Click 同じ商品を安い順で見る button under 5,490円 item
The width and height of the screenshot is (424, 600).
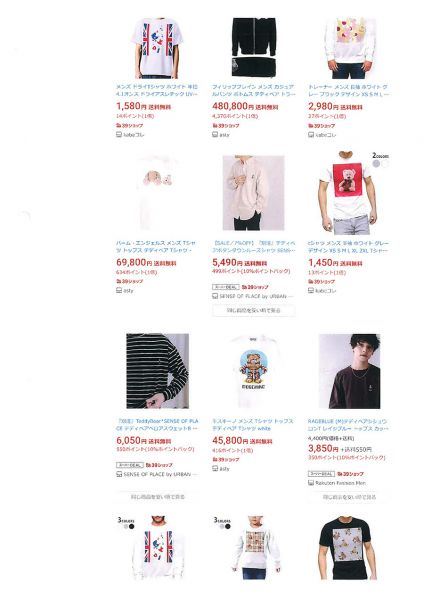click(x=254, y=310)
